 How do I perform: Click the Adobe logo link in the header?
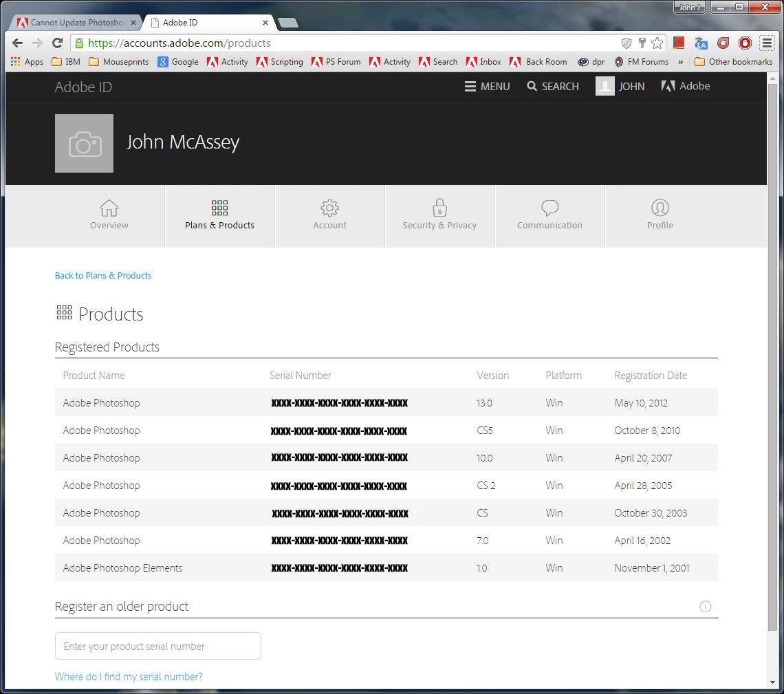pyautogui.click(x=686, y=86)
